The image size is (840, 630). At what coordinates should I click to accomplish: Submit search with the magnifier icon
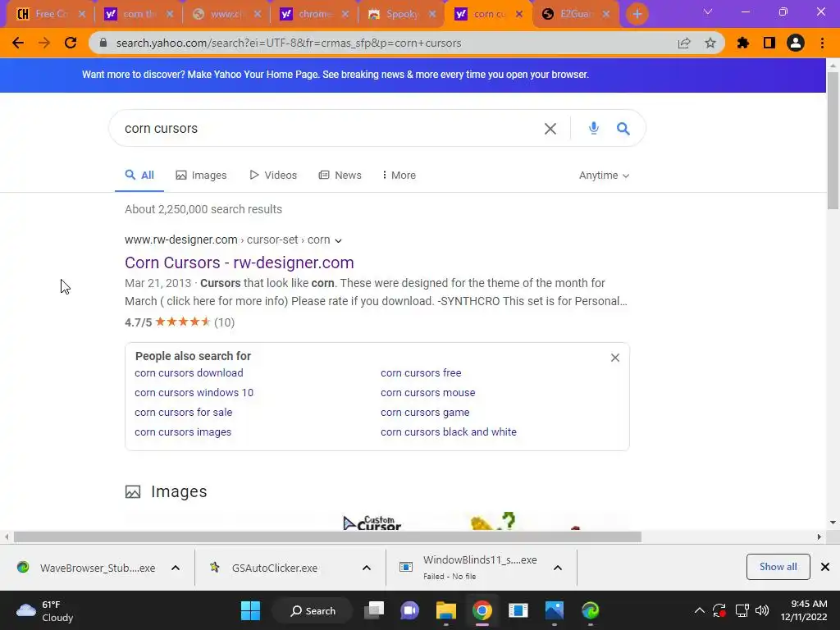(x=623, y=129)
